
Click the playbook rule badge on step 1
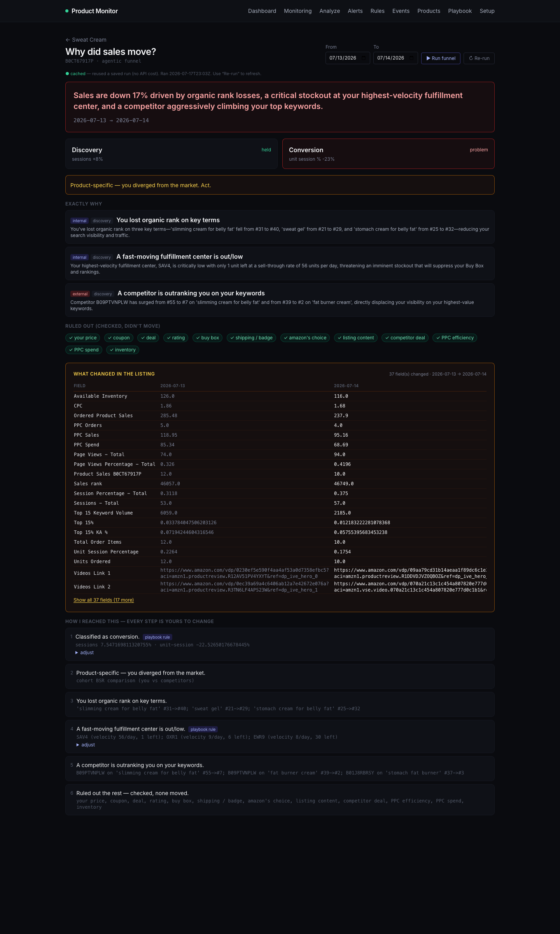(157, 637)
